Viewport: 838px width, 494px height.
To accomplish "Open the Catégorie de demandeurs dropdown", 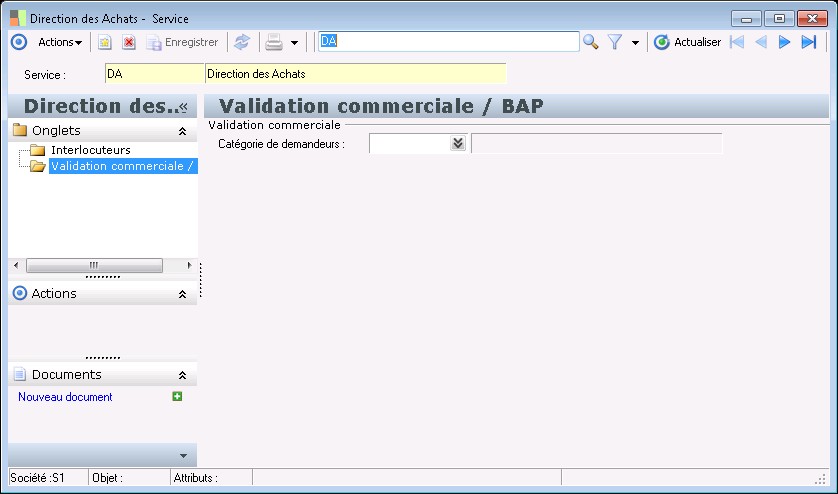I will tap(458, 143).
